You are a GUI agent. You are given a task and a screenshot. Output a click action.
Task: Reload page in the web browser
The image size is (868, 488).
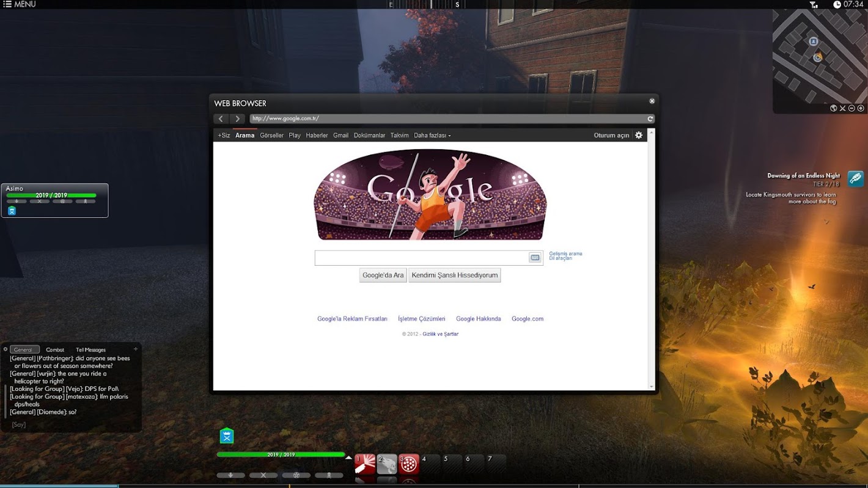coord(650,118)
